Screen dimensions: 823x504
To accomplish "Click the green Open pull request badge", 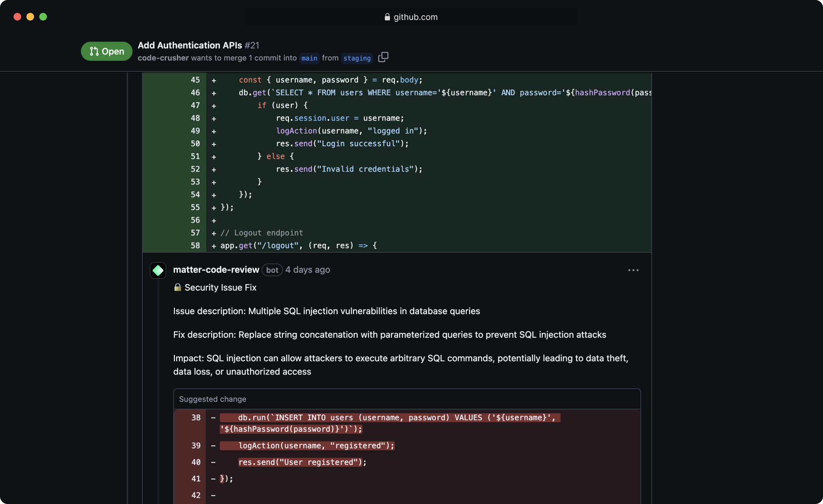I will click(106, 51).
